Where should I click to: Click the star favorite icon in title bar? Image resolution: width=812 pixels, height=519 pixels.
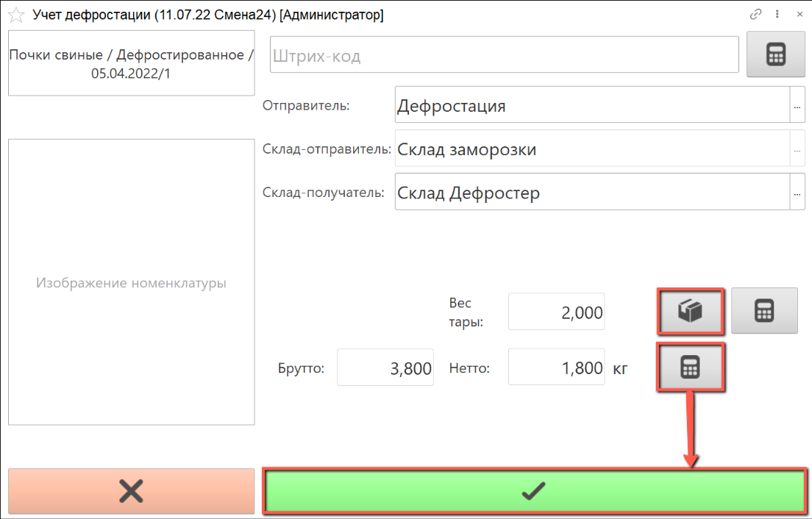click(x=16, y=15)
